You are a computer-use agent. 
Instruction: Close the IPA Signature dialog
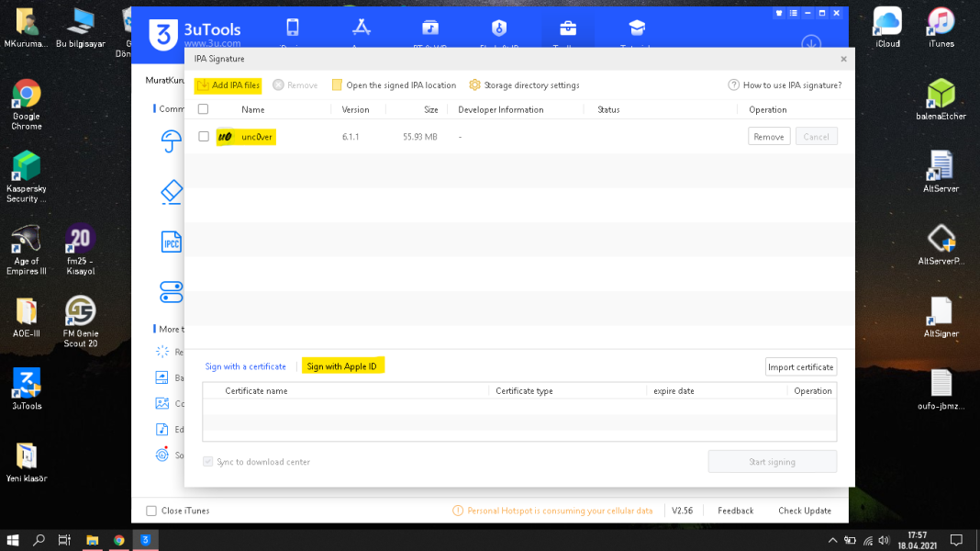tap(843, 59)
